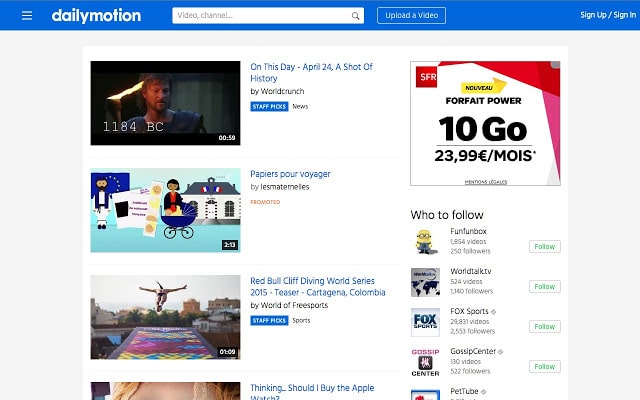Open Worldtalk.tv world map avatar
The height and width of the screenshot is (400, 640).
pos(425,282)
